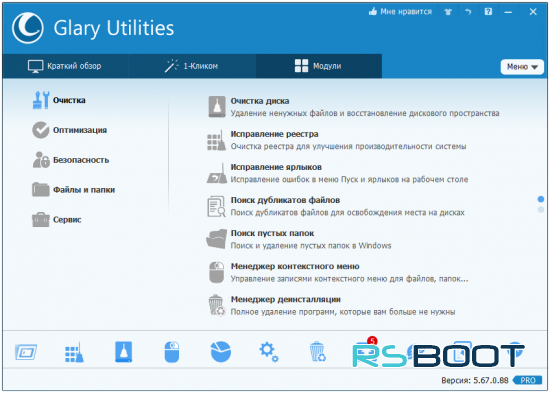Launch 'Исправление реестра' module
This screenshot has width=550, height=393.
tap(337, 140)
